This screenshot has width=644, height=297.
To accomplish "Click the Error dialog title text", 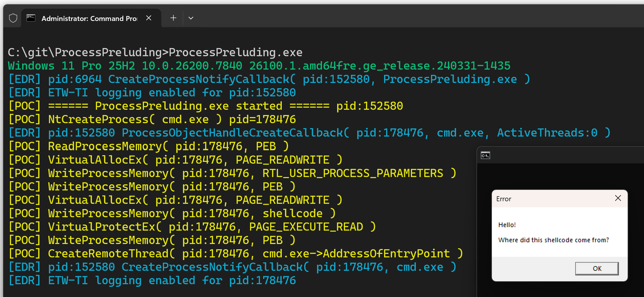I will tap(504, 199).
